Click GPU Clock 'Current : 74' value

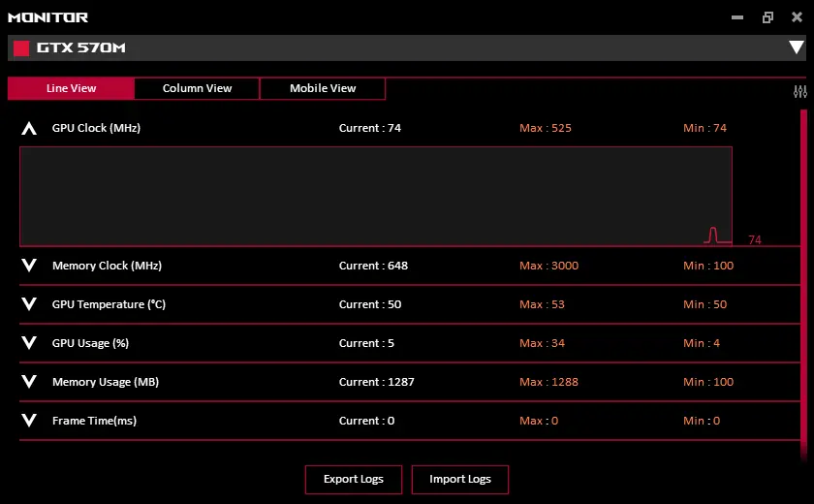coord(370,128)
